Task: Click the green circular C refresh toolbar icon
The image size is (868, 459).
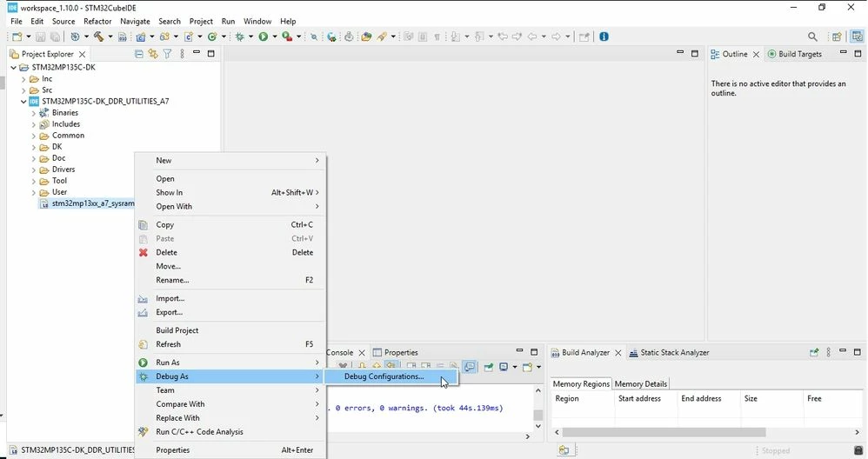Action: click(x=212, y=37)
